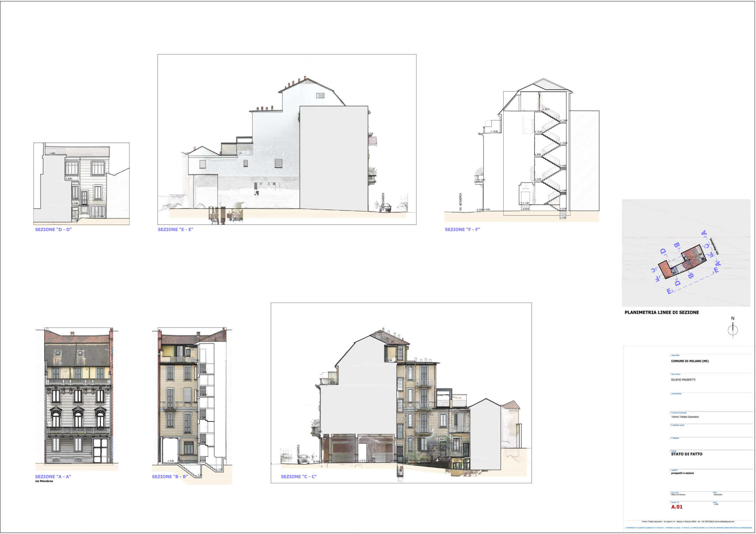Click the SEZIONE "A - A" label
The height and width of the screenshot is (534, 756).
[x=53, y=476]
